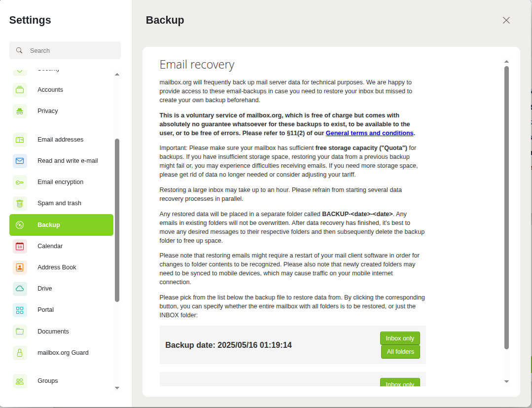Click the search magnifier icon

pos(19,51)
